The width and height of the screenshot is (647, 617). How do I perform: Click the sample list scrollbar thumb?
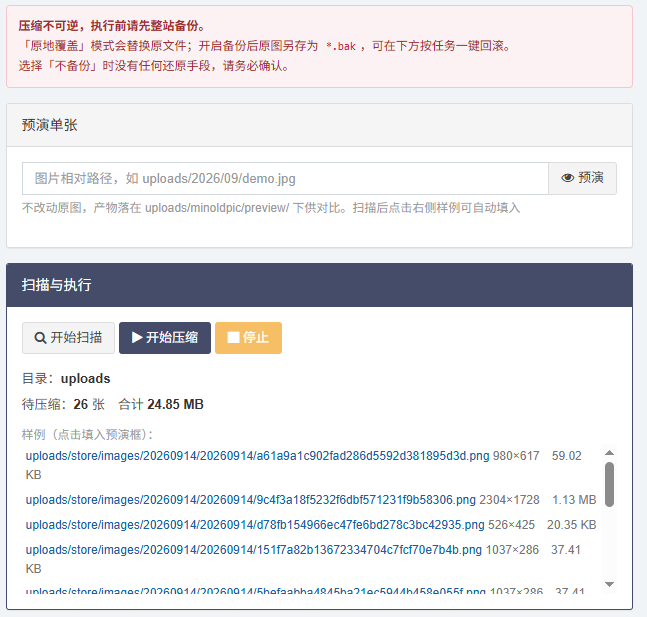coord(609,484)
